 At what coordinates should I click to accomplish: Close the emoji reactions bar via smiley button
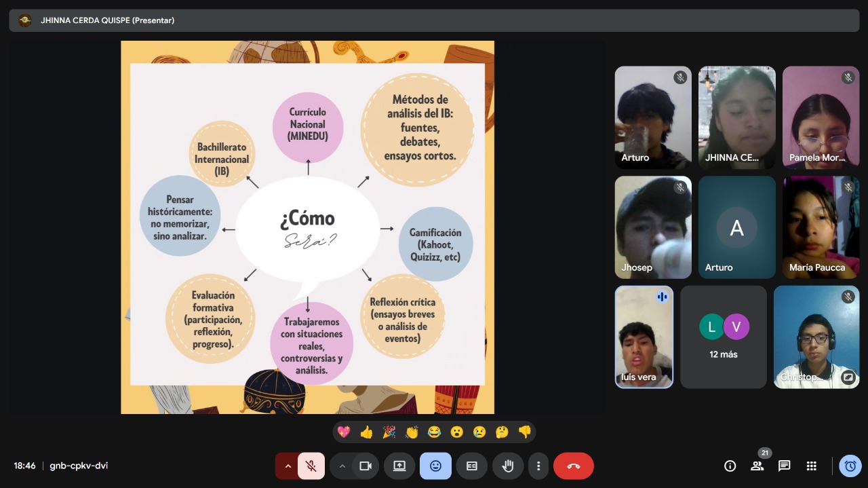coord(435,466)
